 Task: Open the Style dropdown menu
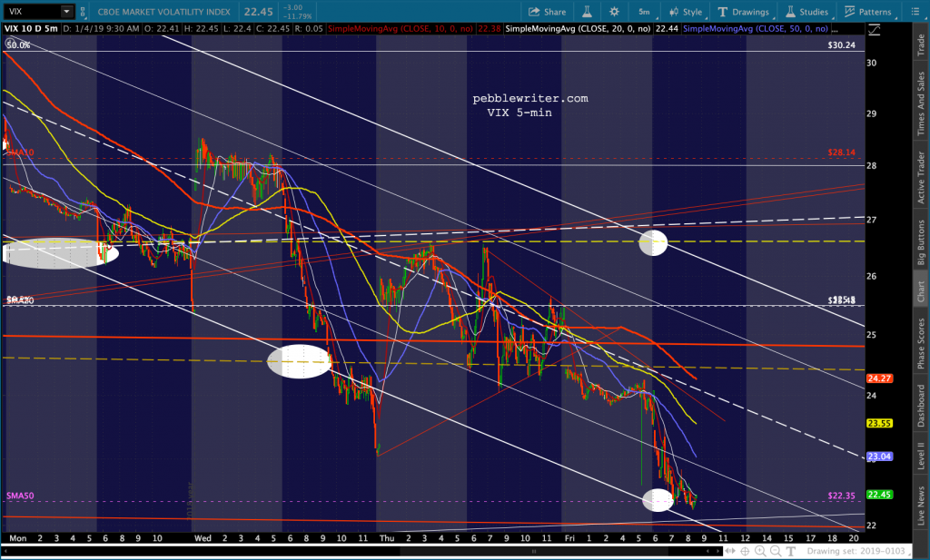pyautogui.click(x=686, y=12)
